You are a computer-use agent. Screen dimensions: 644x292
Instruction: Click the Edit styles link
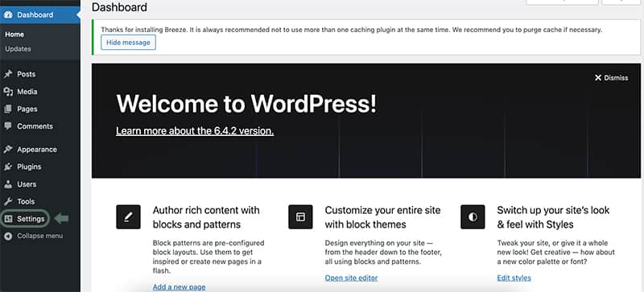click(514, 278)
